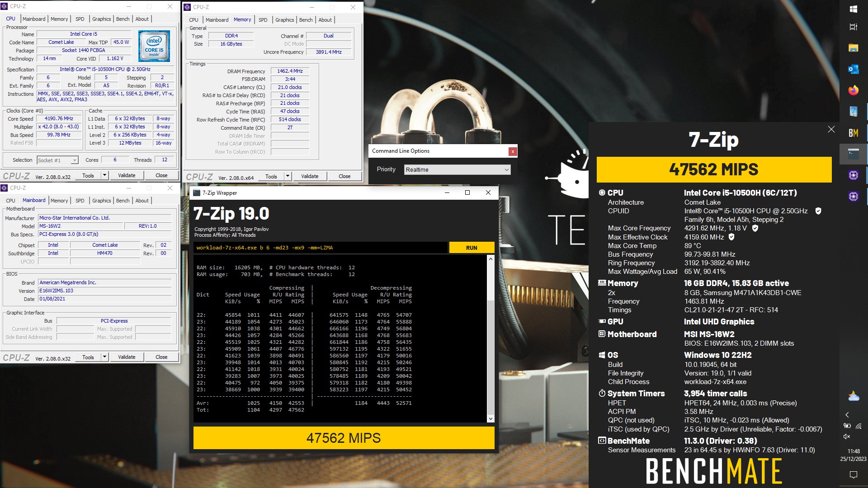Click the verified shield beside Max Core Frequency

coord(755,228)
